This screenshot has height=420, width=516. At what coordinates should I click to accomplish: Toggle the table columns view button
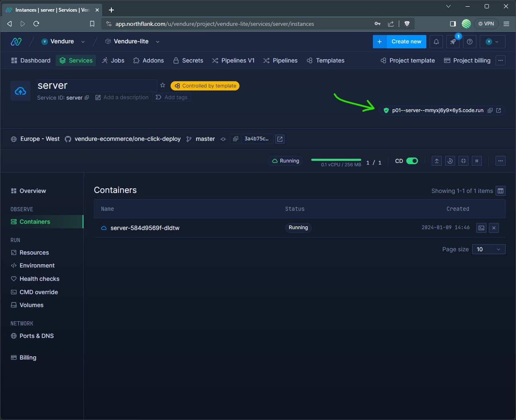point(501,191)
